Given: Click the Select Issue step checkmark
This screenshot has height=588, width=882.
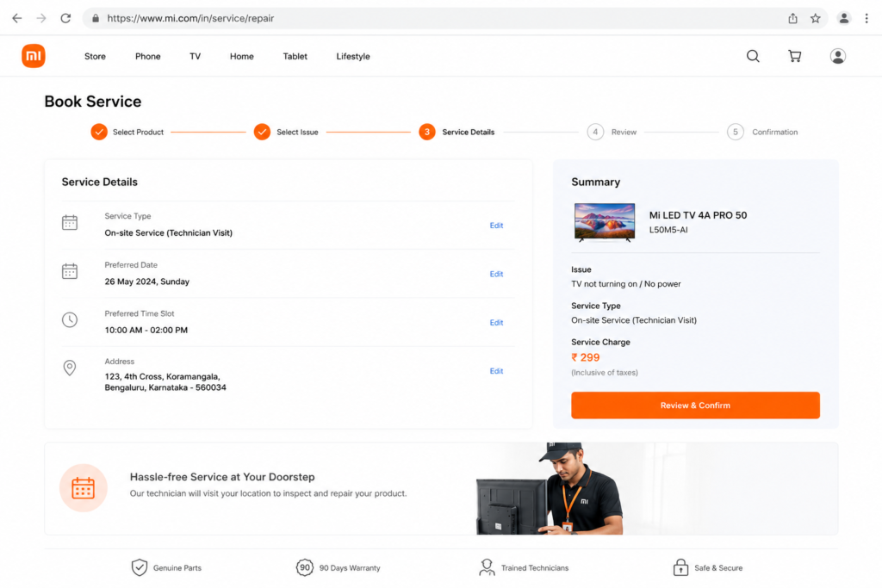Looking at the screenshot, I should coord(262,132).
